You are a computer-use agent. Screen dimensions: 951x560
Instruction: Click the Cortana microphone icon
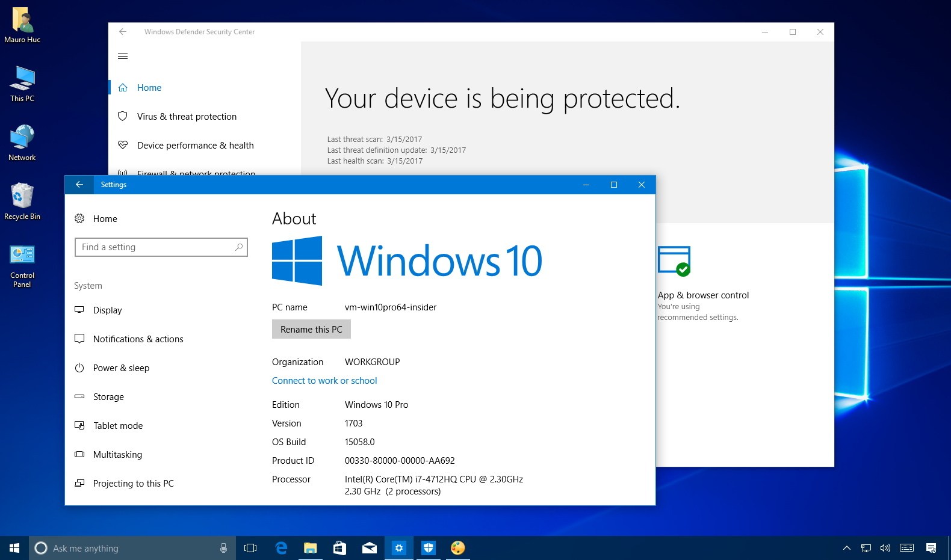tap(223, 548)
